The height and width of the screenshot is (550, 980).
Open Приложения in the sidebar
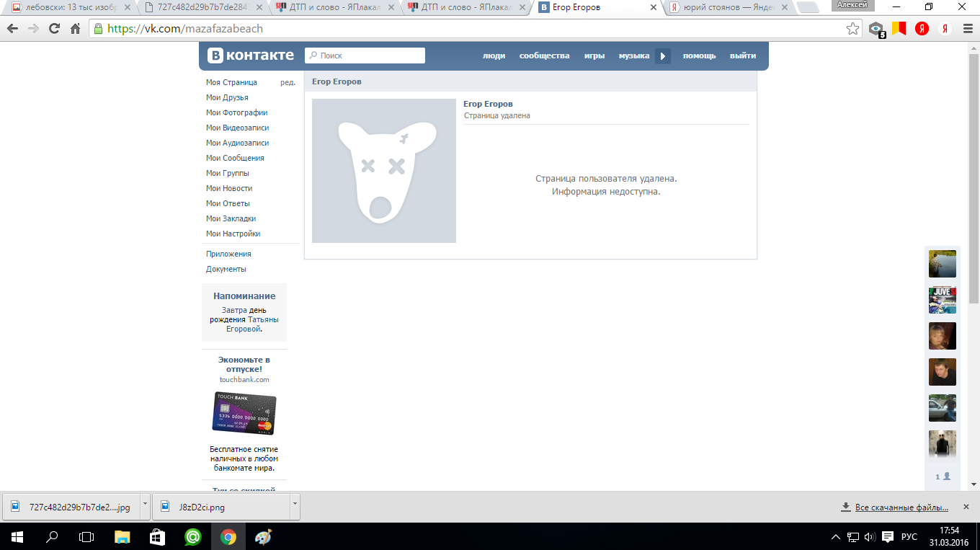coord(228,254)
